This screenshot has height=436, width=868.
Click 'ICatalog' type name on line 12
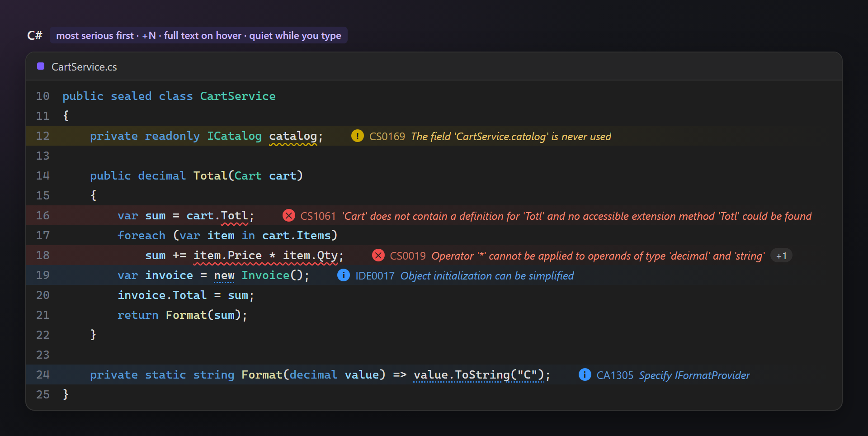[x=234, y=136]
